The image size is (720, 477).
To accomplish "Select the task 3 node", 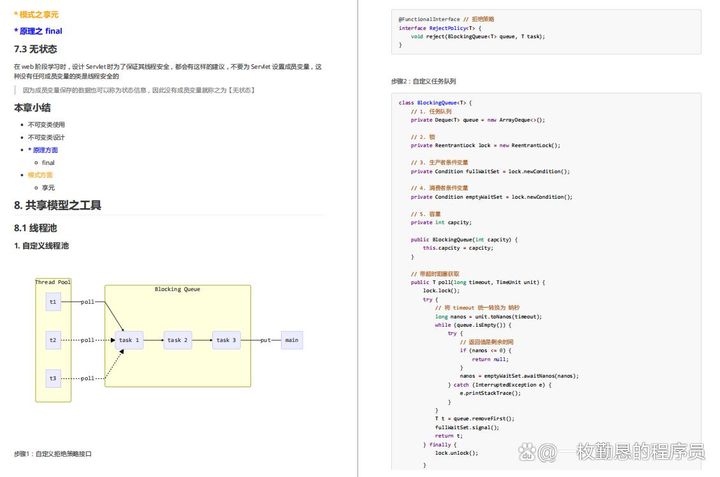I will (x=226, y=340).
